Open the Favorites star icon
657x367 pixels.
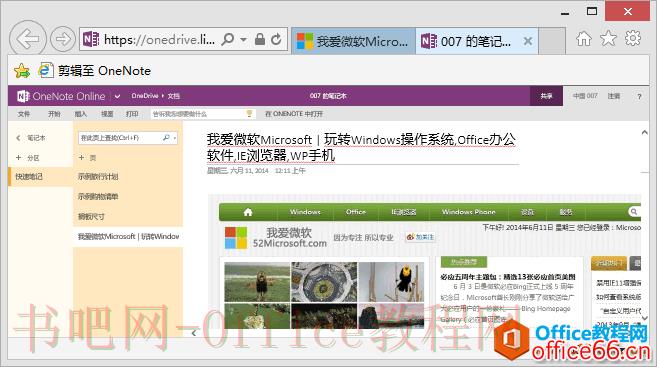tap(608, 39)
